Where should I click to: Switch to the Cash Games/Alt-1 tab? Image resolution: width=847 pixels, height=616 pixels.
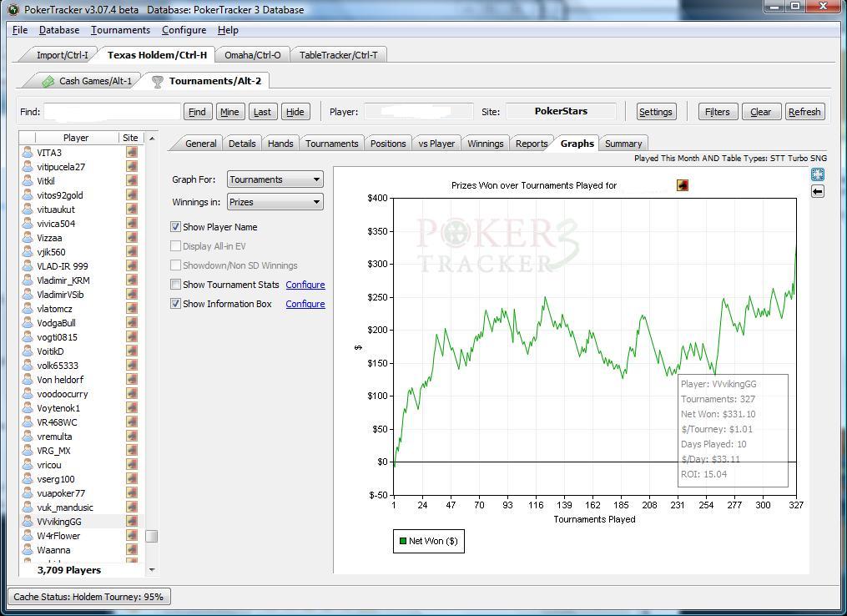pos(88,80)
